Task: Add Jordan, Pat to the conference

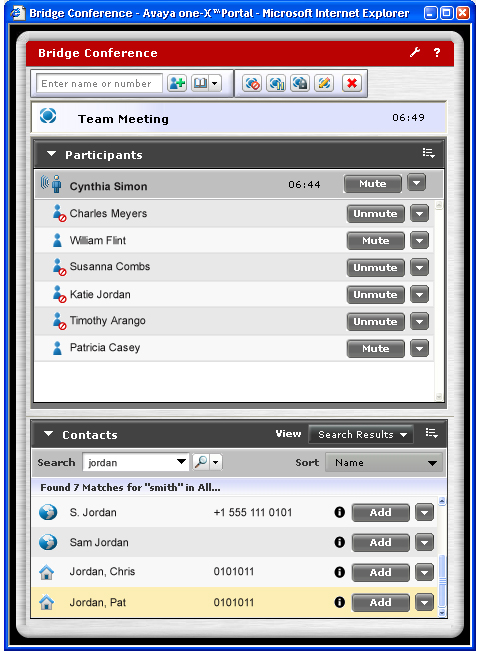Action: (380, 602)
